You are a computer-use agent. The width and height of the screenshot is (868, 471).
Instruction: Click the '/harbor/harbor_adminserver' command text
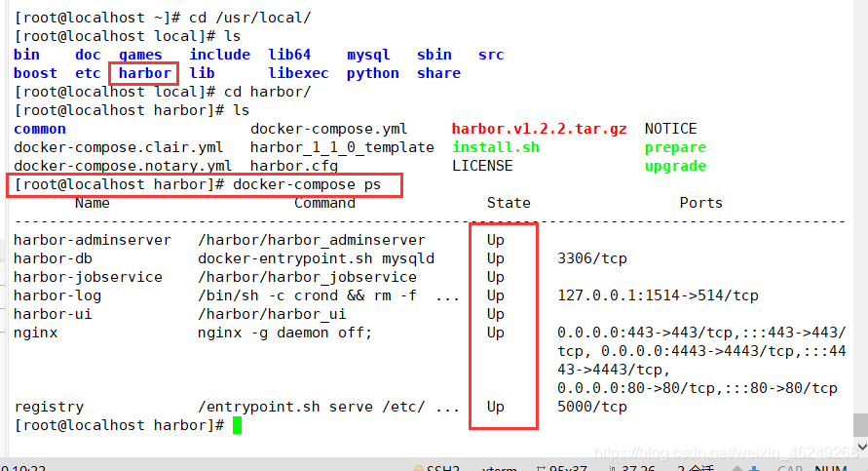pyautogui.click(x=312, y=240)
